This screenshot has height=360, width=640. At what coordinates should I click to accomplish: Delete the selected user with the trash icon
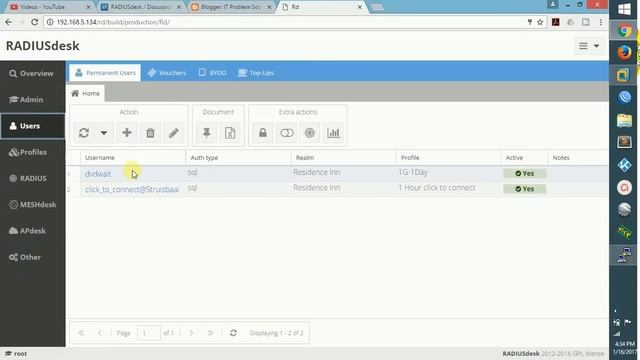pos(150,133)
